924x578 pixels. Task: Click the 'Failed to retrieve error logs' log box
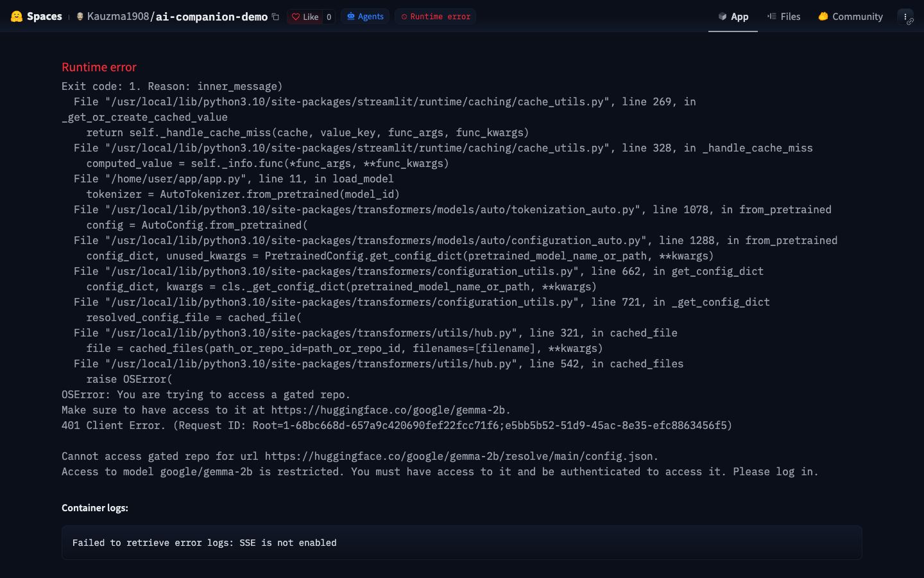click(461, 543)
